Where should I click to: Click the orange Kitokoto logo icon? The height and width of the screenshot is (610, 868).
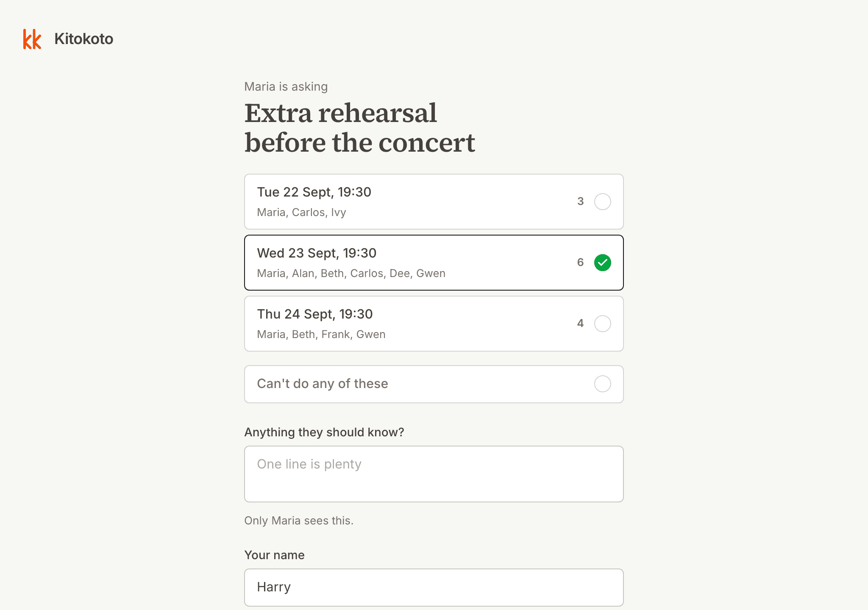32,39
